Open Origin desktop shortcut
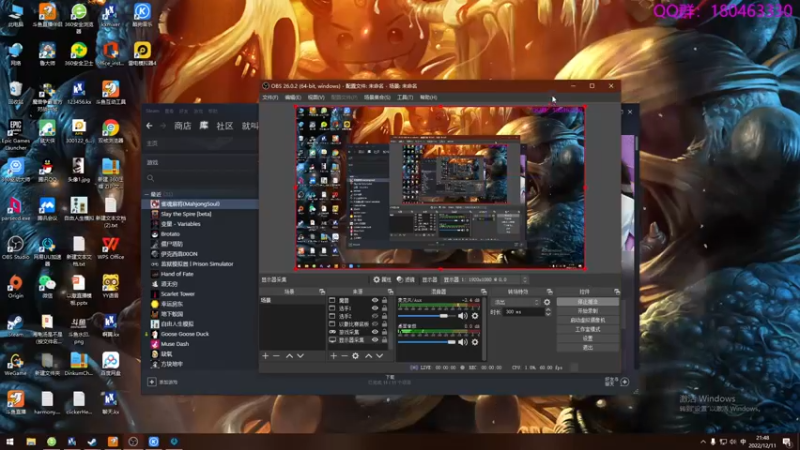Screen dimensions: 800x450 pos(15,287)
